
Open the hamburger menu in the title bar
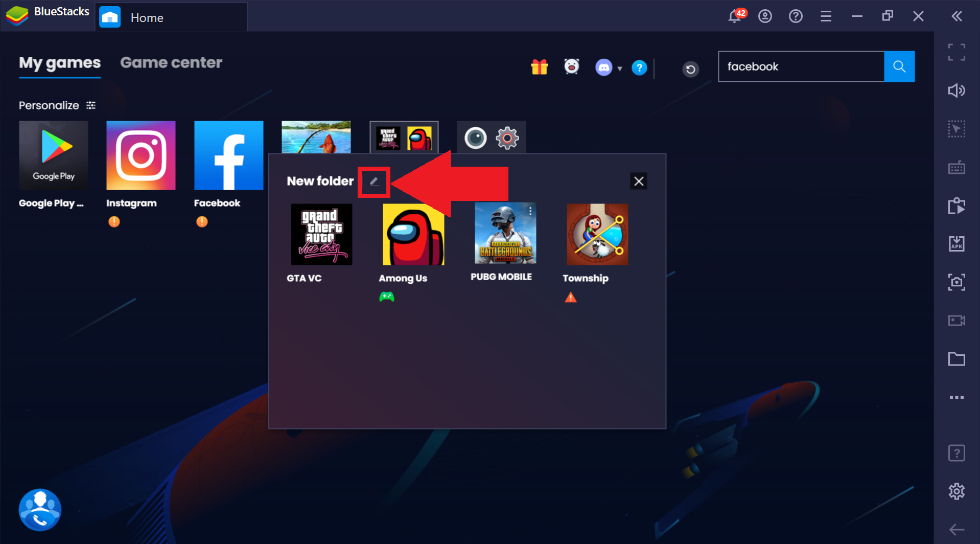point(826,16)
